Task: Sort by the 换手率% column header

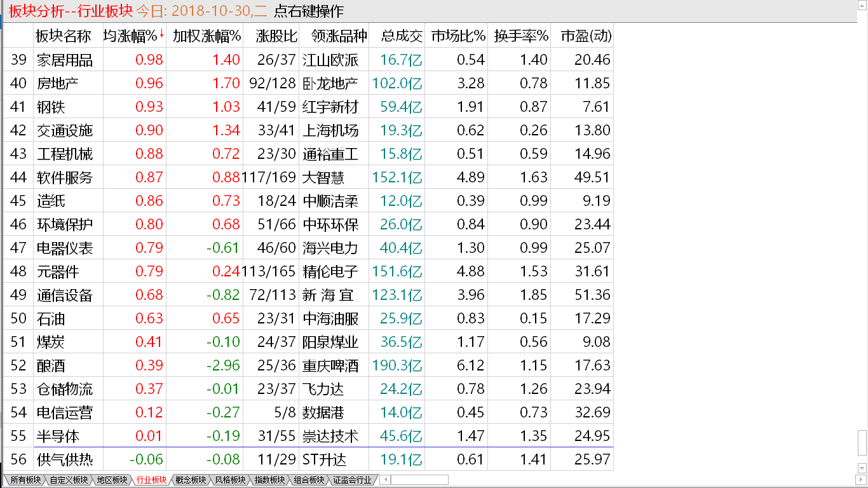Action: (521, 36)
